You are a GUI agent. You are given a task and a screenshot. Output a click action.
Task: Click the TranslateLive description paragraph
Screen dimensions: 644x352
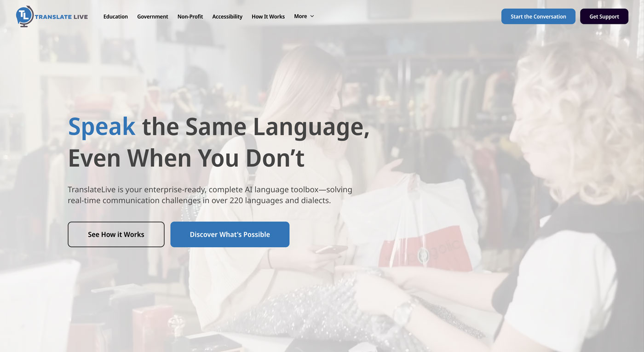point(210,195)
